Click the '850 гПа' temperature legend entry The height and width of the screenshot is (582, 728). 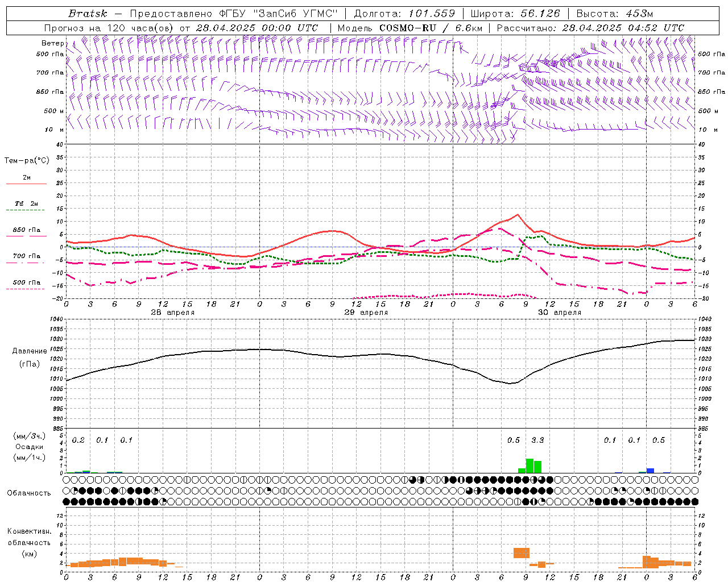[26, 230]
